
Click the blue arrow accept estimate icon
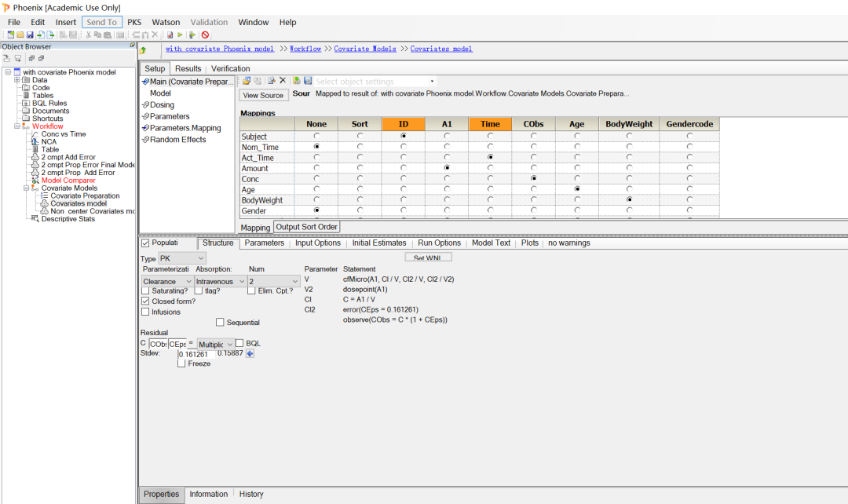pos(250,353)
